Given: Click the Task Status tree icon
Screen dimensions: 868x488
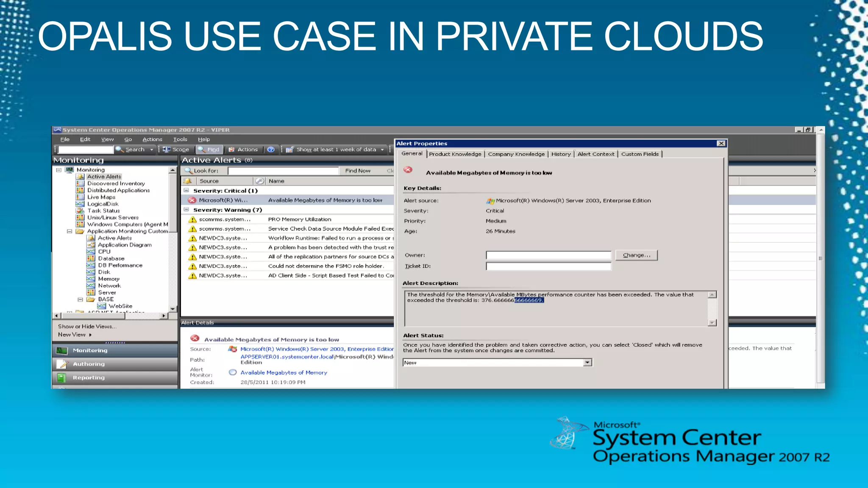Looking at the screenshot, I should click(80, 211).
